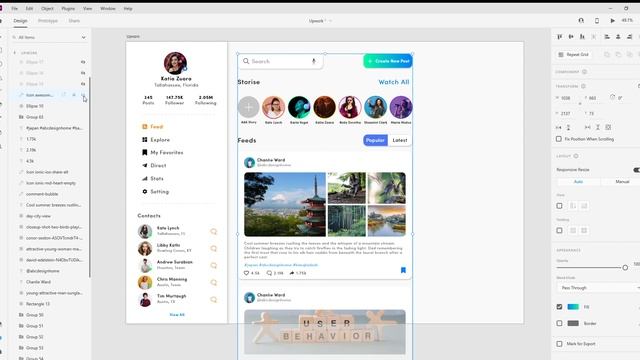Click the Search field in the design

[280, 61]
